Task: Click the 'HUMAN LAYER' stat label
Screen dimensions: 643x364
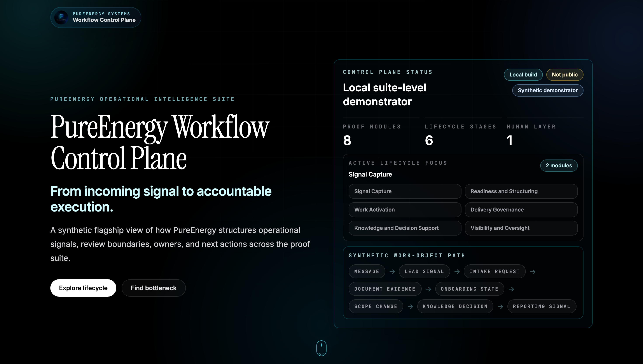Action: pos(531,127)
